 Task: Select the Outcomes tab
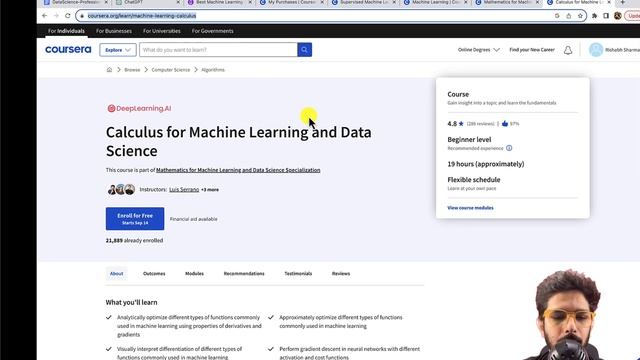tap(154, 273)
